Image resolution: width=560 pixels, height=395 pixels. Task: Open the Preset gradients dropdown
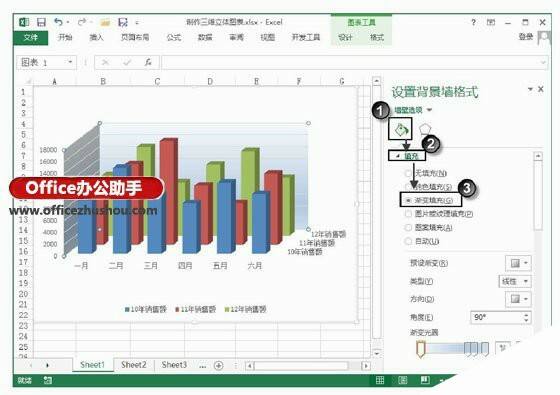[x=518, y=263]
